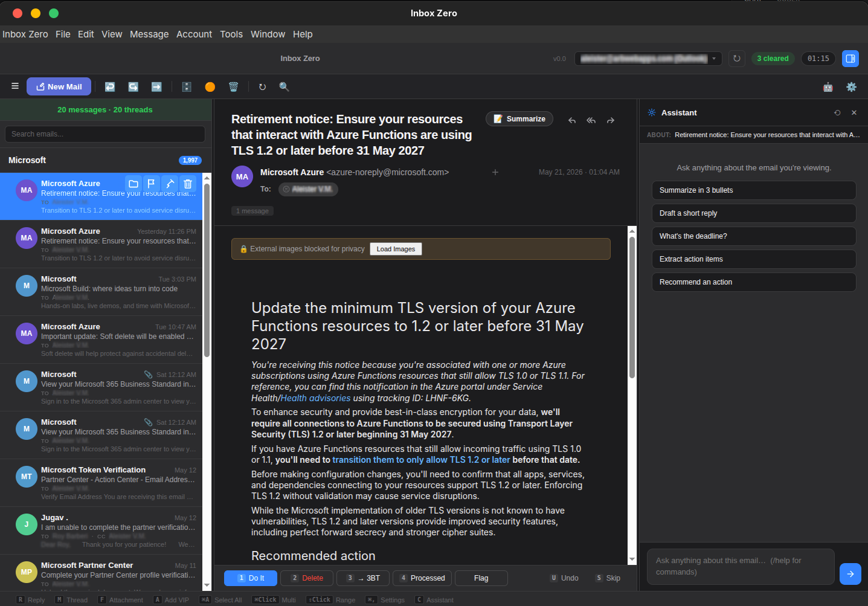
Task: Click the magnifying glass search icon
Action: 284,87
